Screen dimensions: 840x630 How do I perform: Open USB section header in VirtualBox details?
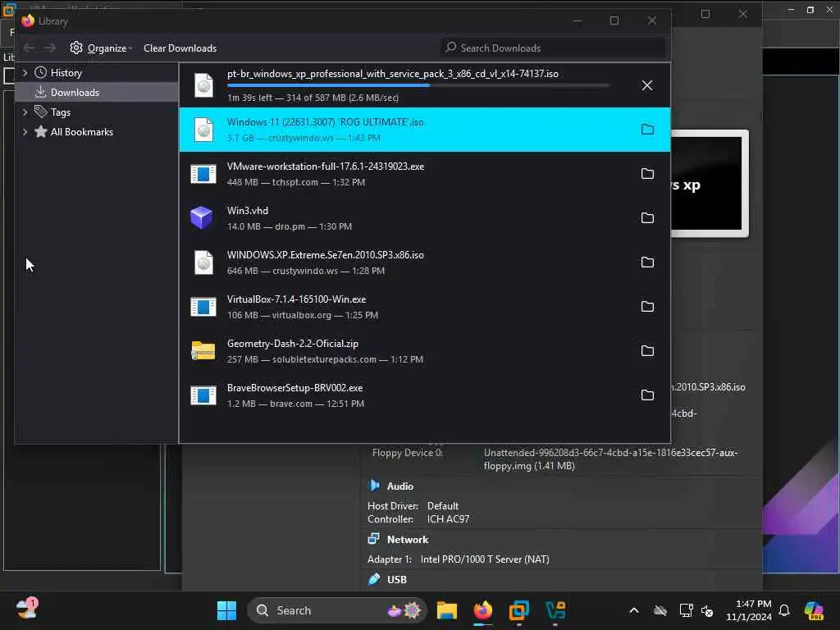[x=396, y=580]
